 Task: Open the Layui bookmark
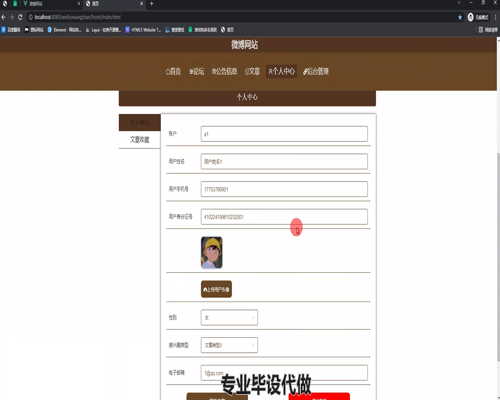[103, 30]
